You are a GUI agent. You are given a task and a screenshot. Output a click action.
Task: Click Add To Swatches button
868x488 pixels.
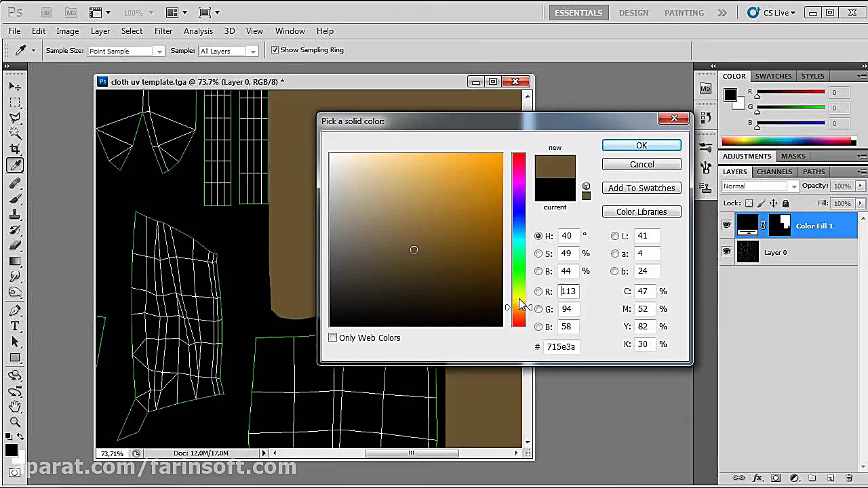point(641,188)
